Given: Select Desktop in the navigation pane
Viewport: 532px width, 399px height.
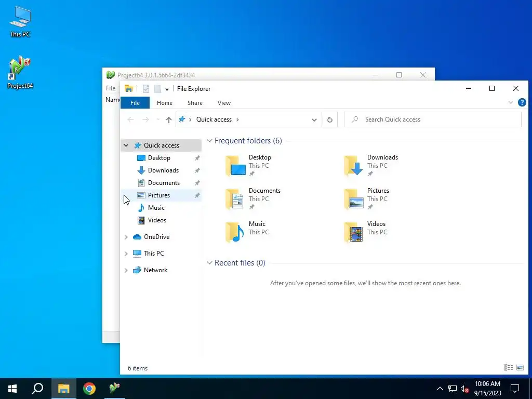Looking at the screenshot, I should click(x=159, y=158).
